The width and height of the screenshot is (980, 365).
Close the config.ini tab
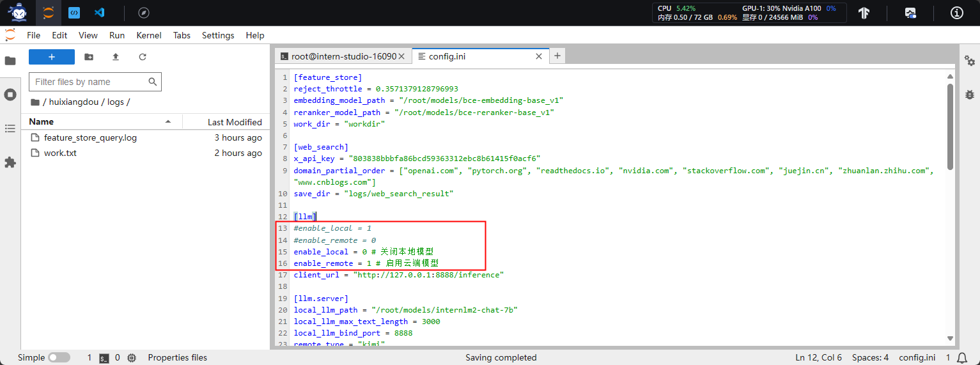[x=539, y=56]
